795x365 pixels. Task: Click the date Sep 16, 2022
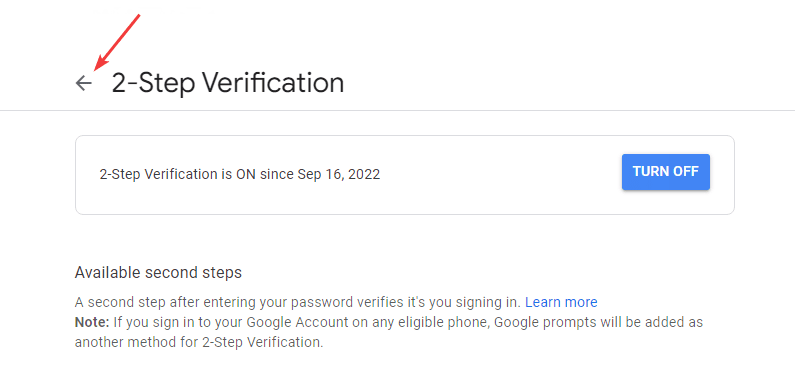[339, 174]
